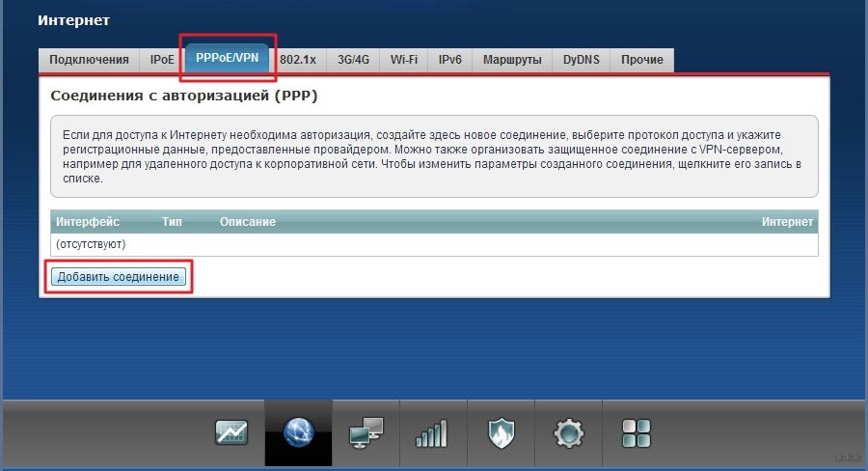Click the Тип column header
The image size is (868, 471).
click(x=173, y=222)
